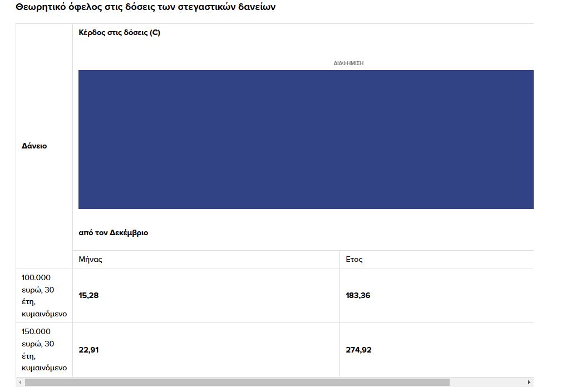Click the horizontal scrollbar thumb

(x=237, y=383)
